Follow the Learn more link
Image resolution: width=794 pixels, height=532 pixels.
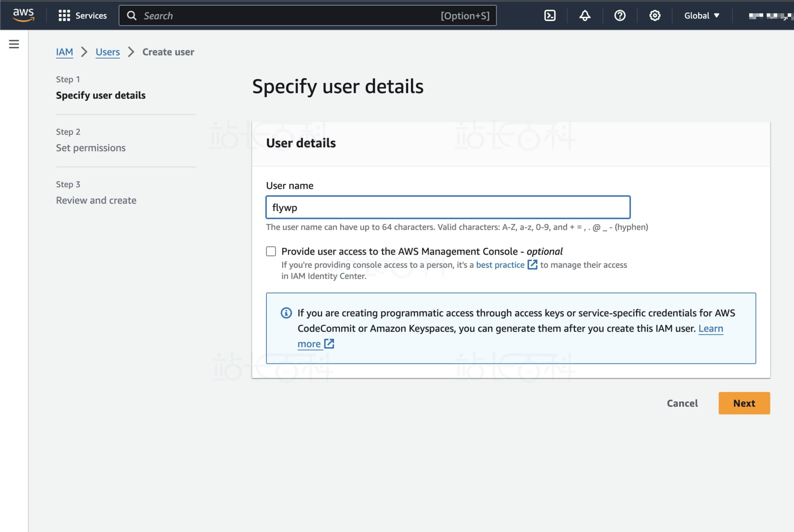pos(710,329)
